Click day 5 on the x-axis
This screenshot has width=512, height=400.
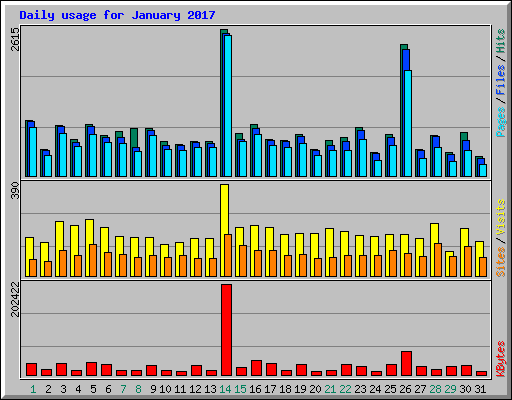coord(93,389)
